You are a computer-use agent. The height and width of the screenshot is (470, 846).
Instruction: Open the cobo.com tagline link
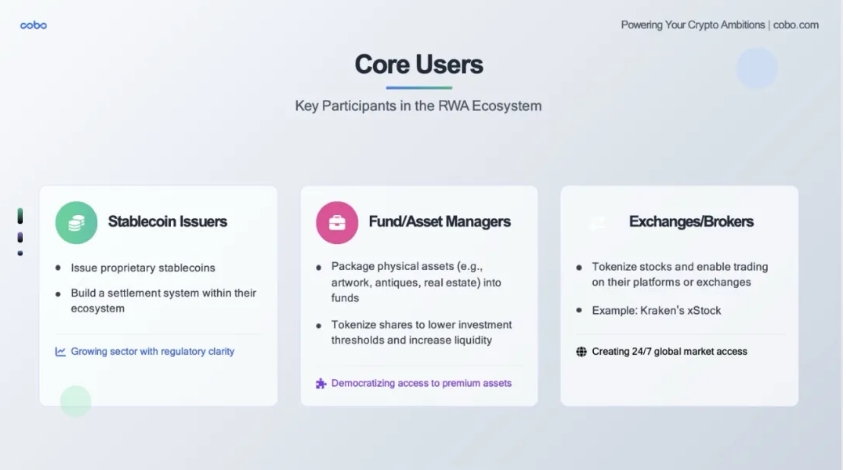coord(720,25)
